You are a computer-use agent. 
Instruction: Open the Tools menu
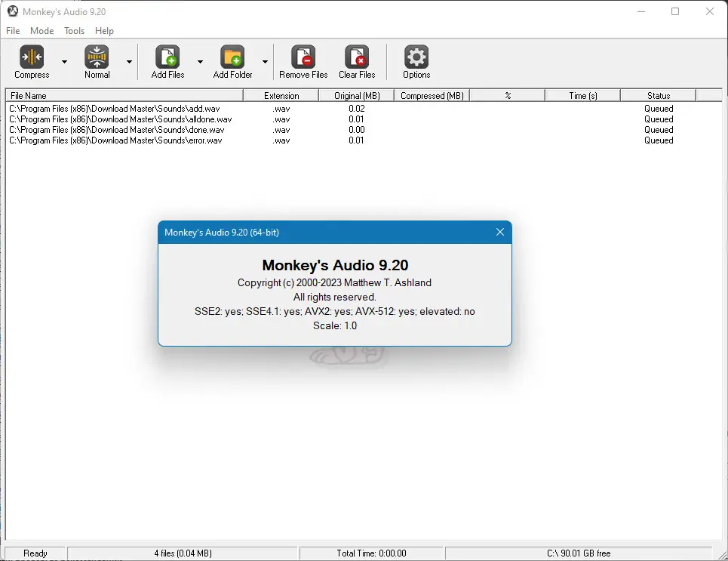point(74,31)
